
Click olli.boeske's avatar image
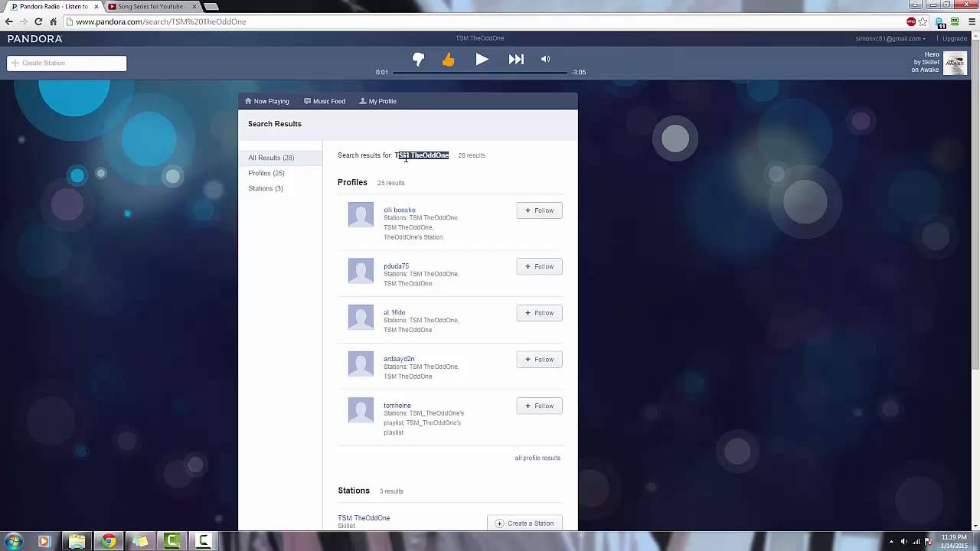(x=361, y=215)
